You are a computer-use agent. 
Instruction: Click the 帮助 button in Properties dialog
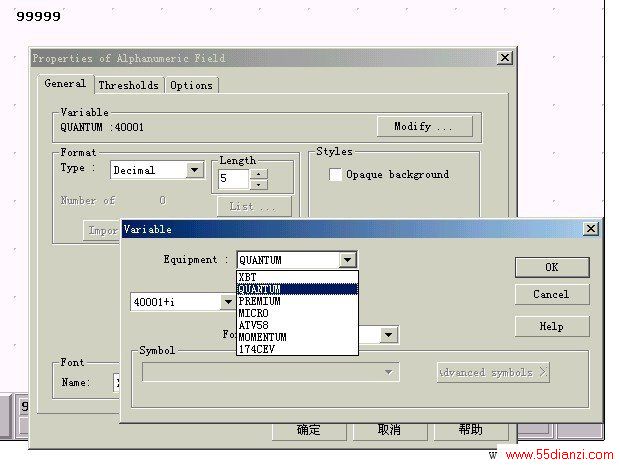[471, 431]
